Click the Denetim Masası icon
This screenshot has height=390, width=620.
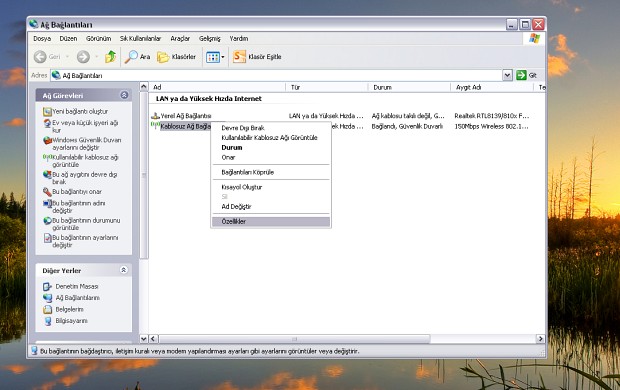coord(47,286)
